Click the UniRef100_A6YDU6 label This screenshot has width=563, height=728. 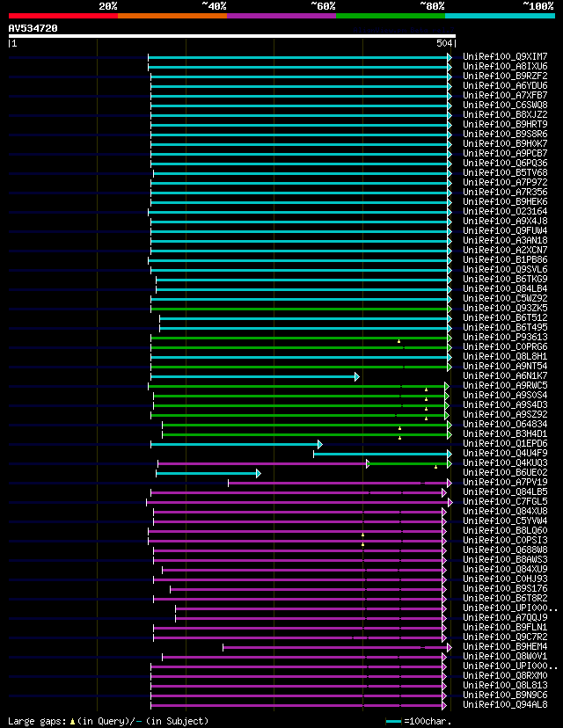(505, 86)
